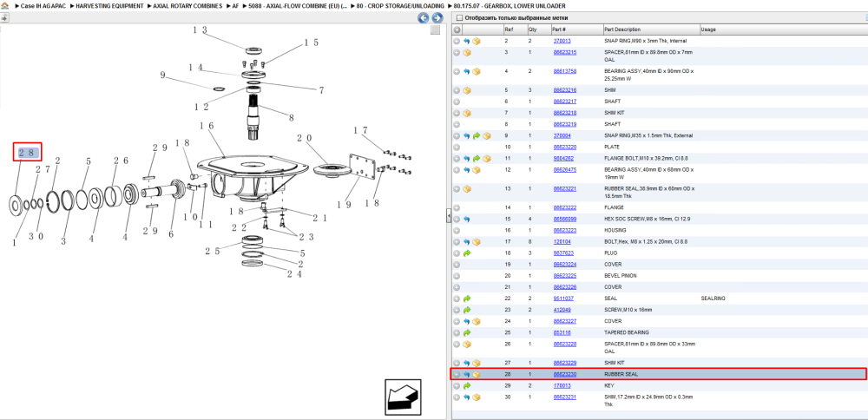
Task: Click the box icon for FLANGE BOLT Ref 11
Action: [486, 159]
